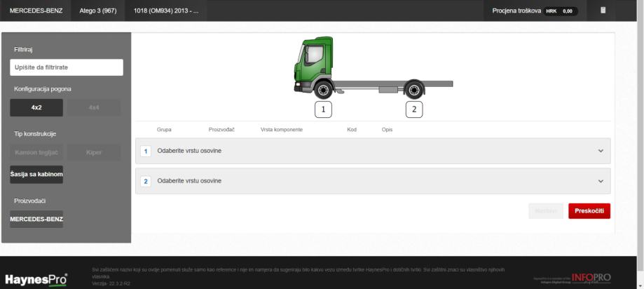644x289 pixels.
Task: Click Opis column header
Action: pos(387,130)
